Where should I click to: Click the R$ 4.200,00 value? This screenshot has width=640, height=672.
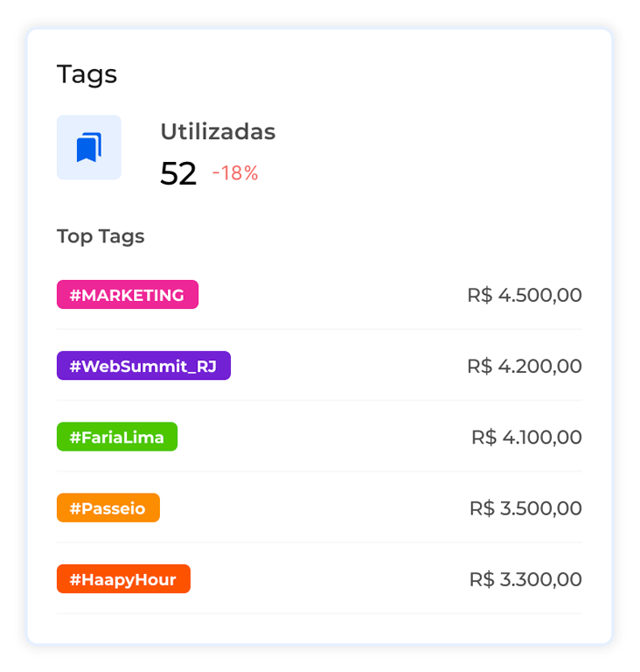pyautogui.click(x=525, y=366)
